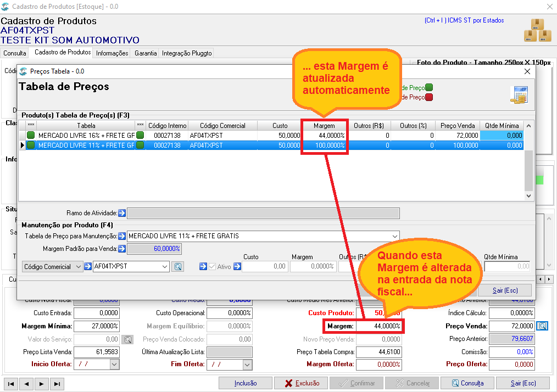Open the Integração Pluggto tab
Screen dimensions: 557x392
(187, 53)
